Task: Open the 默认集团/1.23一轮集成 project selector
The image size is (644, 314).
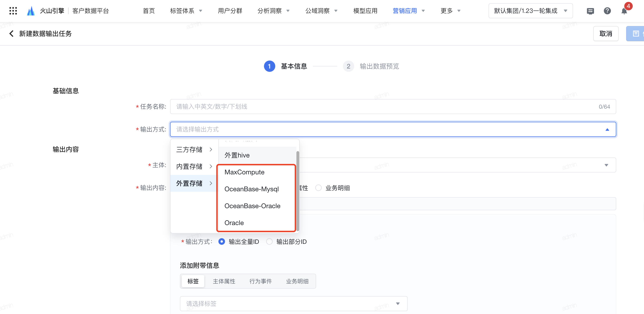Action: pos(531,11)
